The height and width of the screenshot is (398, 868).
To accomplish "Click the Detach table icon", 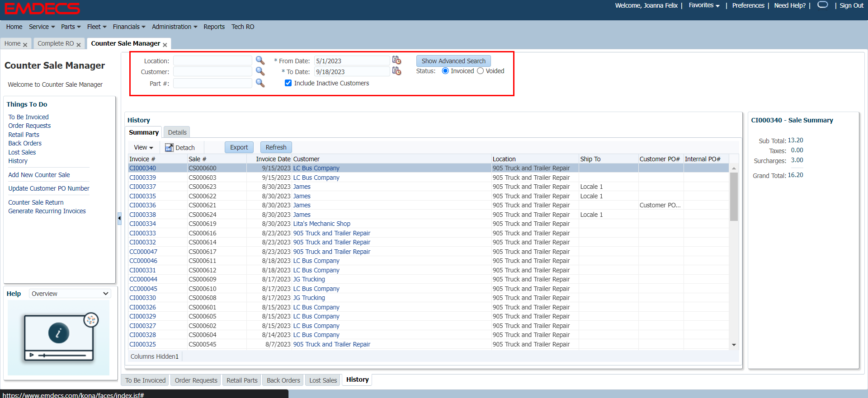I will pos(169,147).
